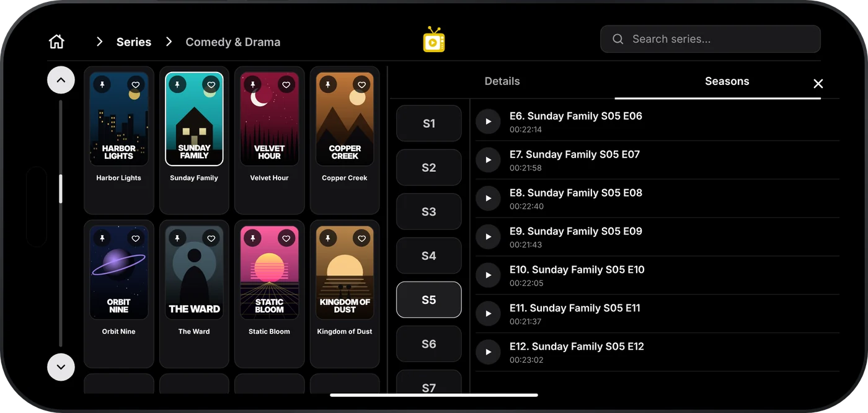
Task: Navigate to Series in the breadcrumb
Action: point(134,42)
